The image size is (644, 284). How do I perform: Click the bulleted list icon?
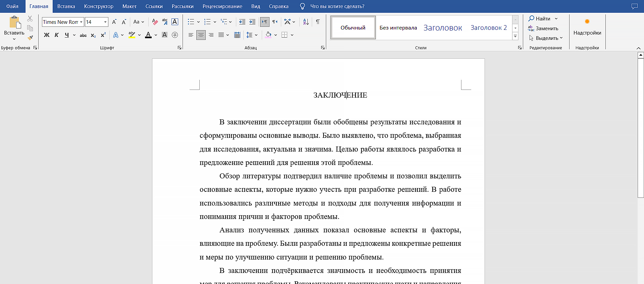pyautogui.click(x=191, y=22)
